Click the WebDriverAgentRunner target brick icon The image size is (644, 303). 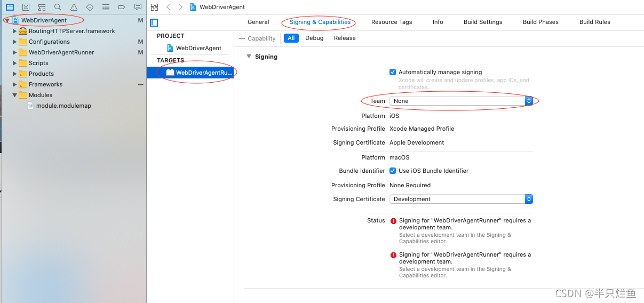pyautogui.click(x=170, y=73)
